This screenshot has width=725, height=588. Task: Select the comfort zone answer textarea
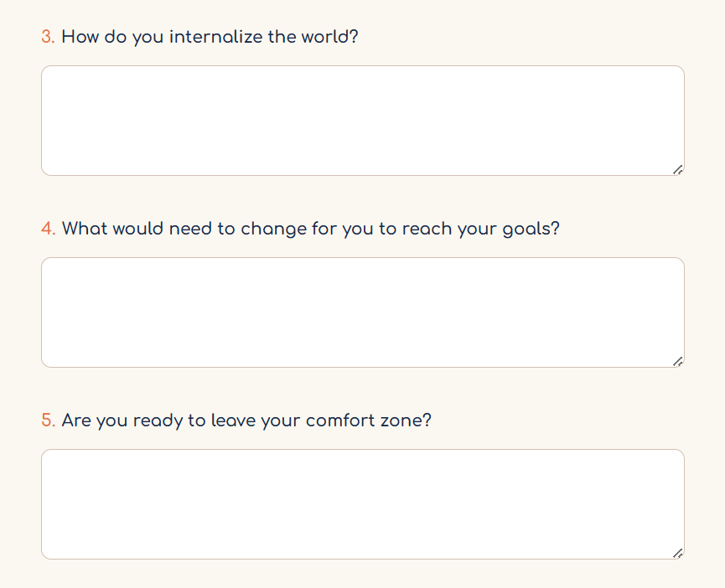(x=362, y=504)
